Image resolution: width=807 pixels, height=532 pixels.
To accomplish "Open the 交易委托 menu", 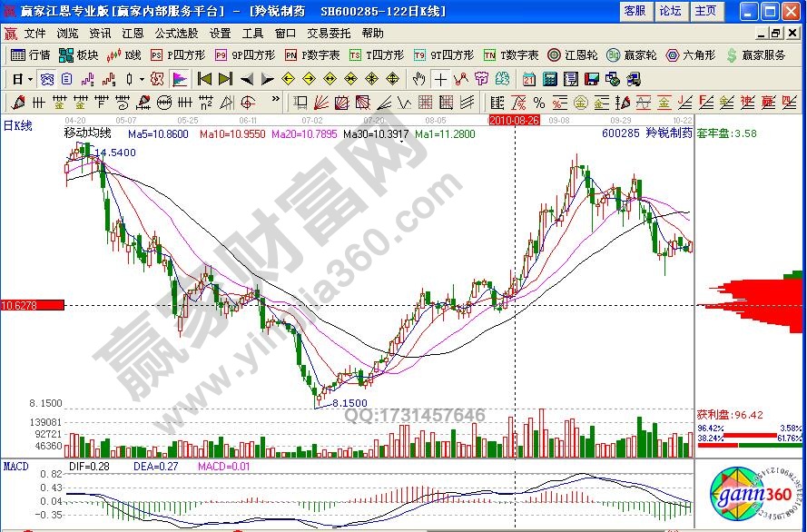I will pyautogui.click(x=328, y=33).
